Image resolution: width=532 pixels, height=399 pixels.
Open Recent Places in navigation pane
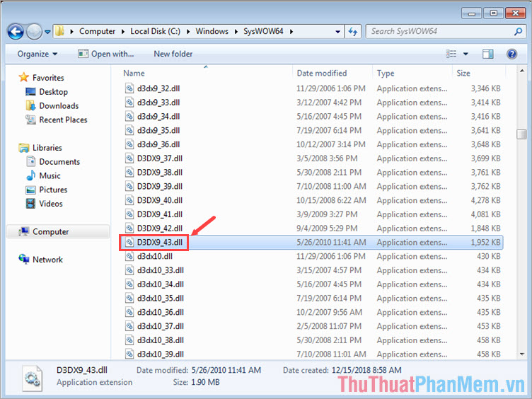tap(57, 120)
